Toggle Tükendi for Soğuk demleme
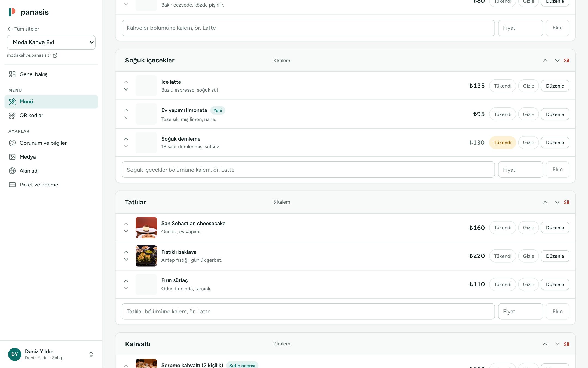588x368 pixels. coord(503,143)
